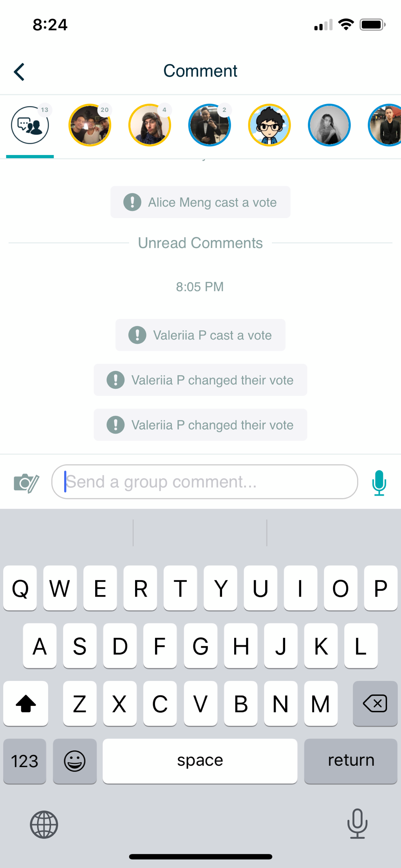Select the group photo avatar with badge 20
401x868 pixels.
pyautogui.click(x=90, y=125)
